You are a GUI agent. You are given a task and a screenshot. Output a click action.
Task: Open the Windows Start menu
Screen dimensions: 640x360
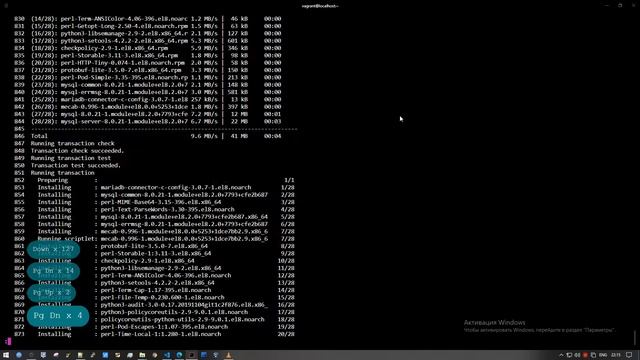6,355
